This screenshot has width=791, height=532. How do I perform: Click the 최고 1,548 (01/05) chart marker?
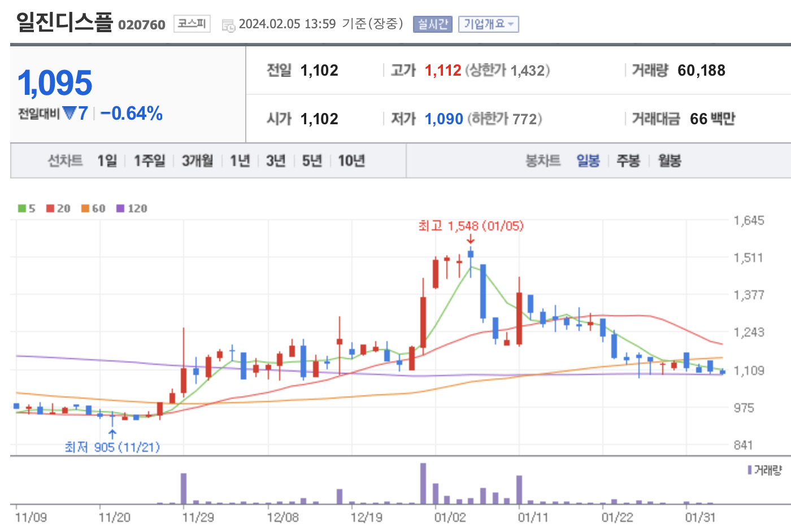click(x=471, y=226)
